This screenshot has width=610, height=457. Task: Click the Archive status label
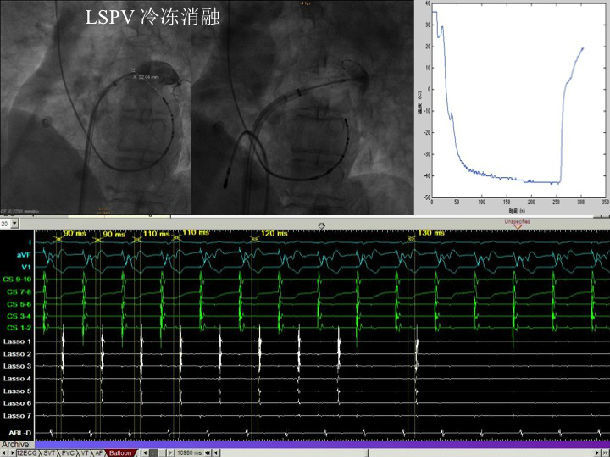[15, 443]
